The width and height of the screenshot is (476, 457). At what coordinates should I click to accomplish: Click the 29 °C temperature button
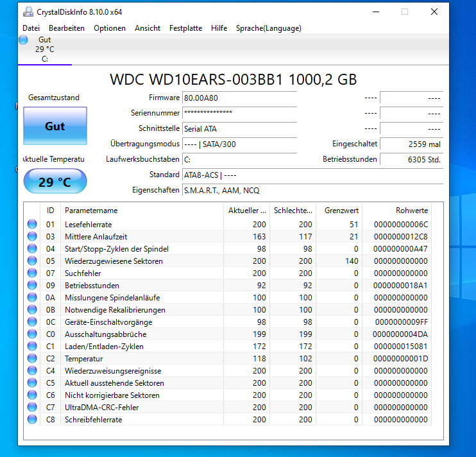coord(55,182)
